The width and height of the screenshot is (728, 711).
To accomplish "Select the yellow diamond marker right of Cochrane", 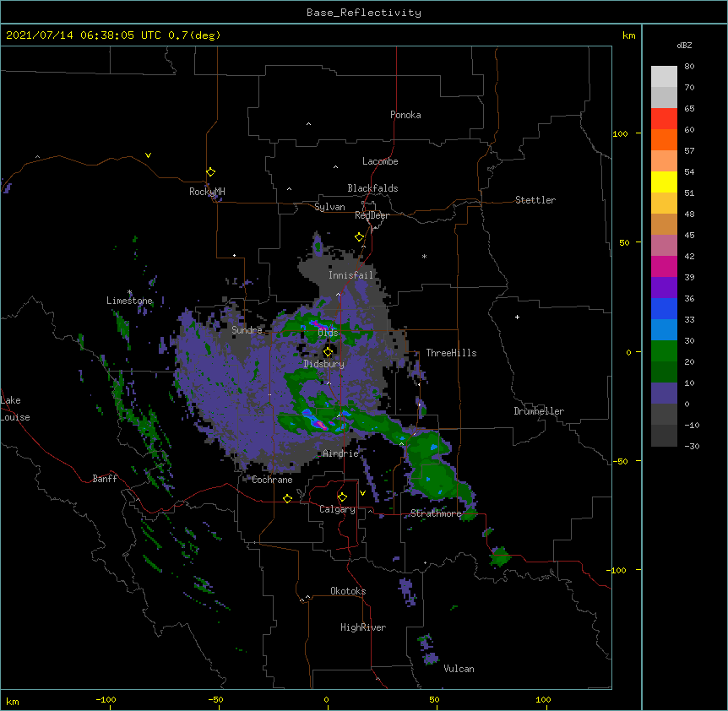I will pos(287,498).
